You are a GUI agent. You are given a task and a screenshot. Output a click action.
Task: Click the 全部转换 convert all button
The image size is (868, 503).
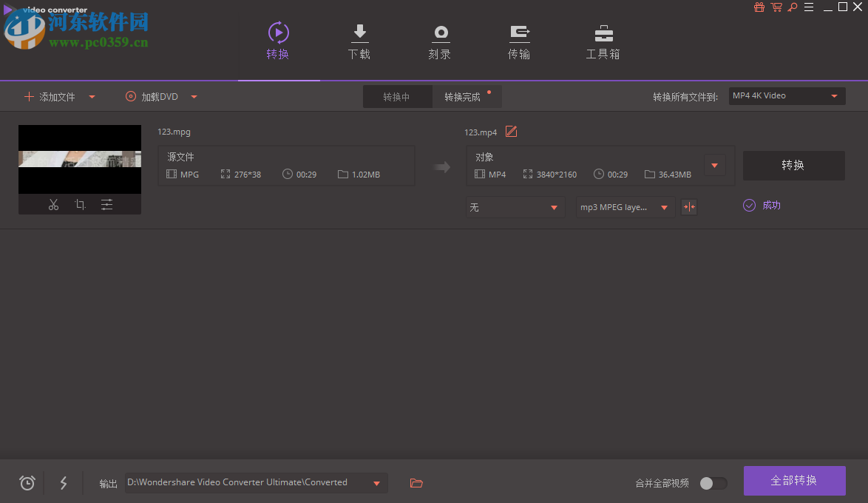coord(794,480)
